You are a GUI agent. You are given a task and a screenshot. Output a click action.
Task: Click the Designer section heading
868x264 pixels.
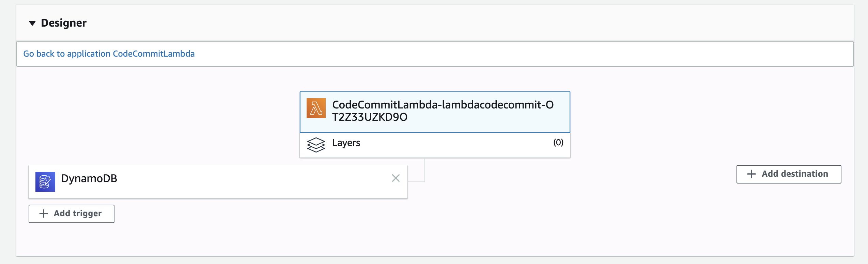tap(64, 23)
